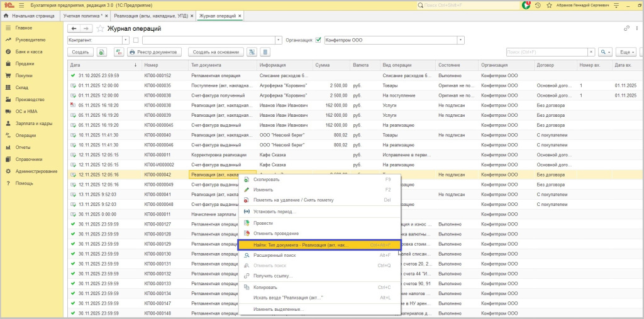644x319 pixels.
Task: Open the history clock icon in title bar
Action: point(539,5)
